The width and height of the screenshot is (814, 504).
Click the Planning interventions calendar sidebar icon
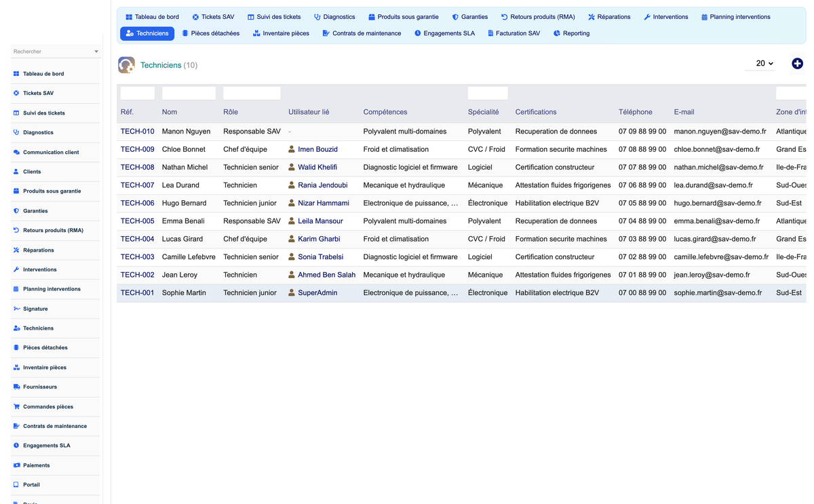pos(16,289)
